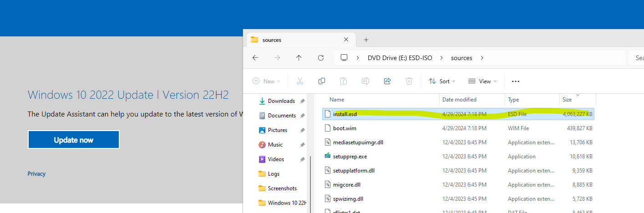The width and height of the screenshot is (644, 213).
Task: Sort by Date modified column header
Action: 459,100
